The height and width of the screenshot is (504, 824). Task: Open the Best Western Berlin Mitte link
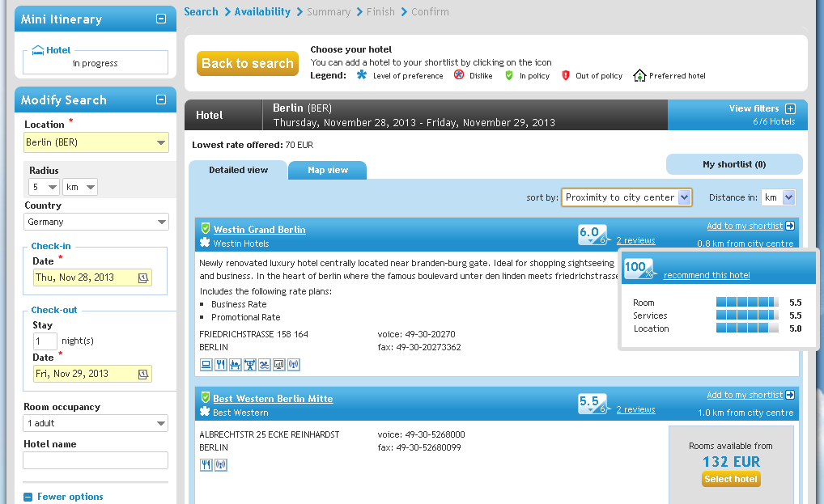click(x=274, y=399)
